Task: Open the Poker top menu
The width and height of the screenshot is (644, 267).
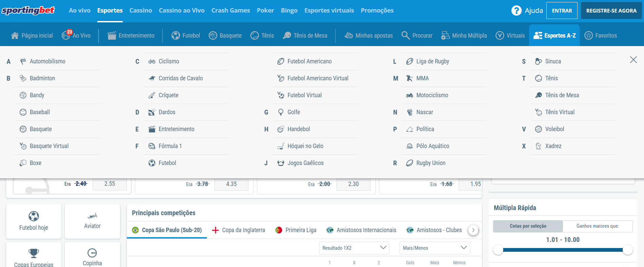Action: point(265,11)
